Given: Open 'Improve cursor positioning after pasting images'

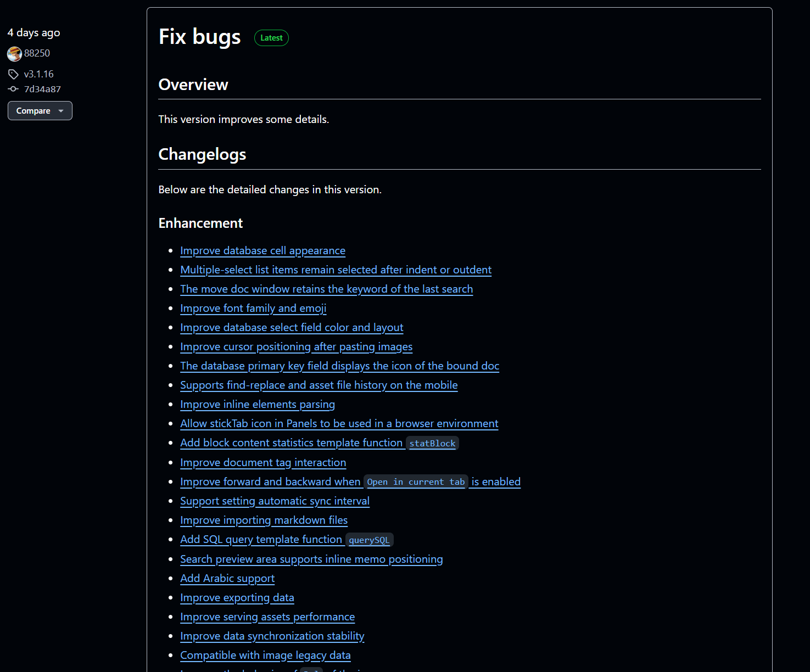Looking at the screenshot, I should (x=297, y=347).
